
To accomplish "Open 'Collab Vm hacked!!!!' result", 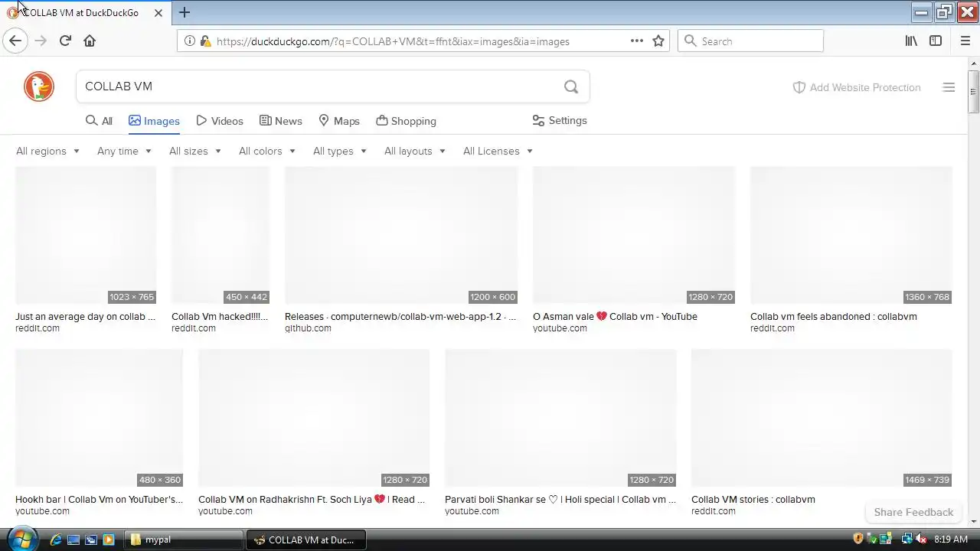I will [220, 317].
